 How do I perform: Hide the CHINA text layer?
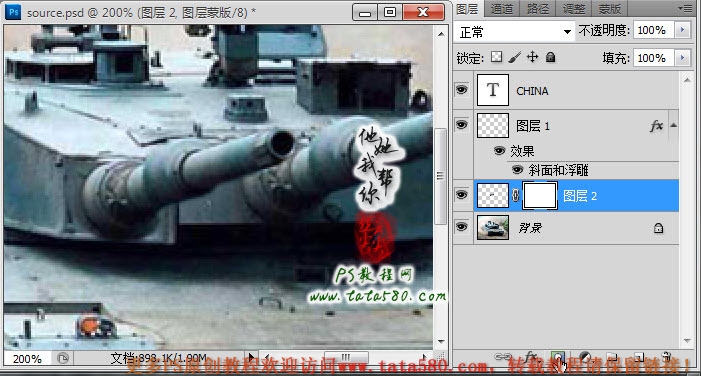tap(462, 90)
